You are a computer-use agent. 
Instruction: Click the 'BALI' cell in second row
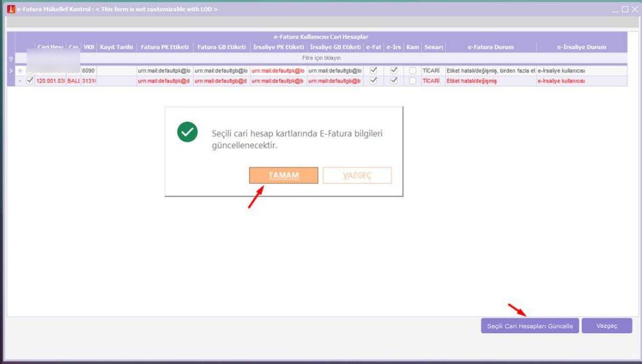73,81
